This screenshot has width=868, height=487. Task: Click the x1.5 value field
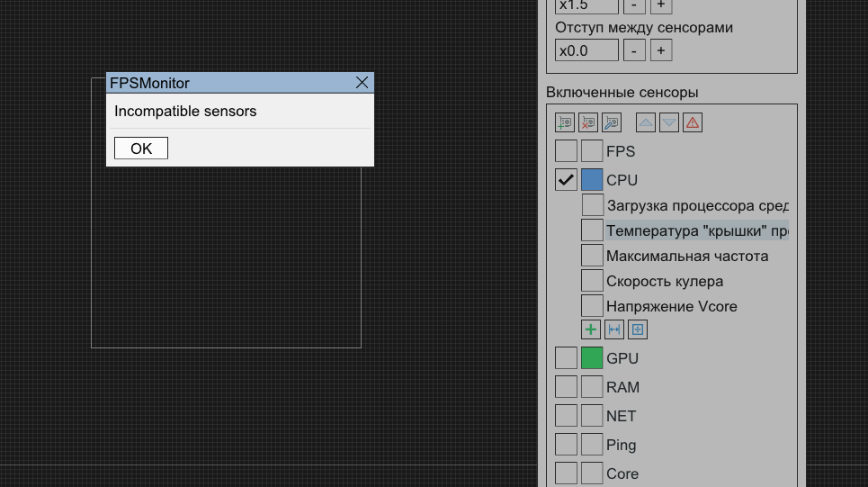point(586,5)
